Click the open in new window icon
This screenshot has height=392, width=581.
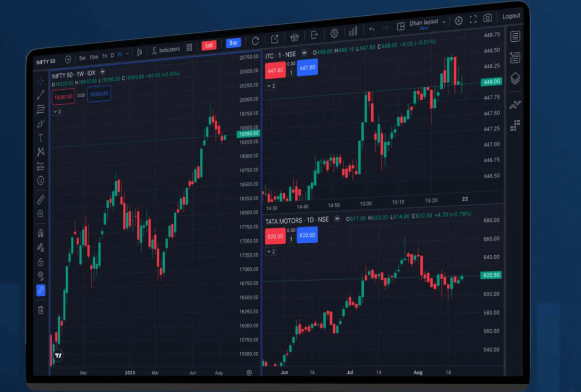click(x=275, y=39)
